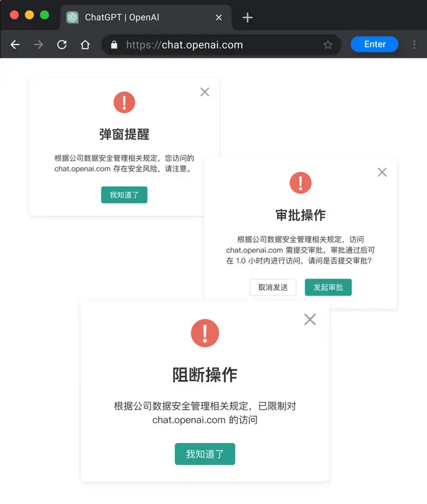Click the padlock security icon

pos(114,44)
